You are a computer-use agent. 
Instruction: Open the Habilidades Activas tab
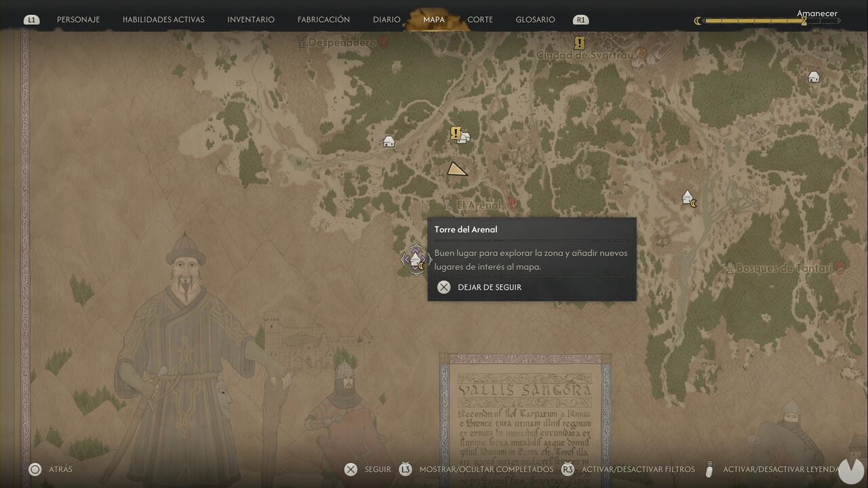[163, 20]
